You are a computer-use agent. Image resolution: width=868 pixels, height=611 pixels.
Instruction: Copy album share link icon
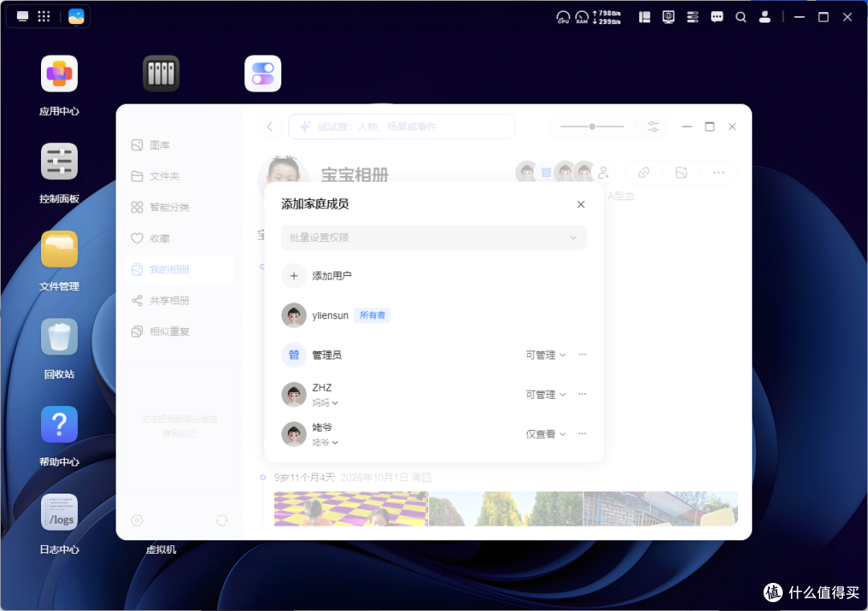click(643, 173)
